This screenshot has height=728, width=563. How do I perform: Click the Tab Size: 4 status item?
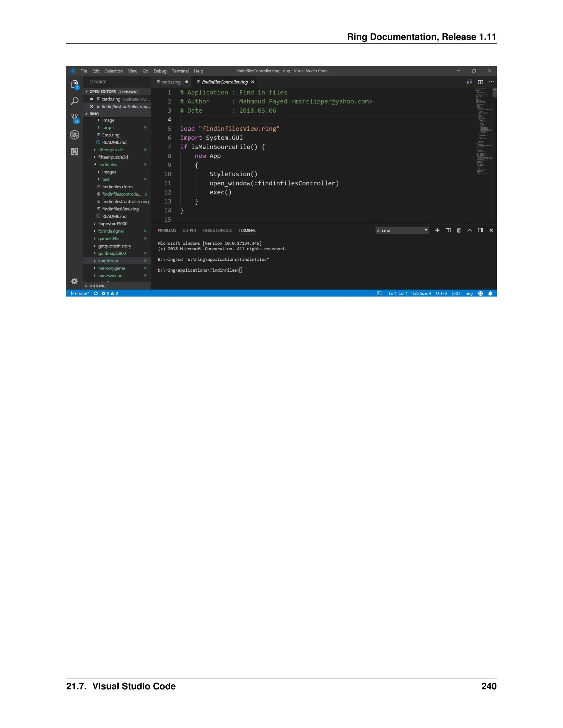(x=422, y=293)
